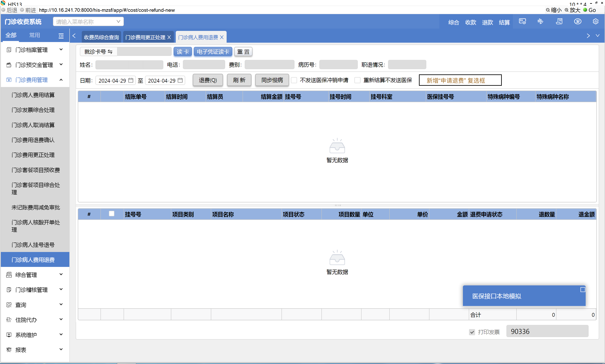Switch to the 收费员综合查询 tab

[x=101, y=37]
